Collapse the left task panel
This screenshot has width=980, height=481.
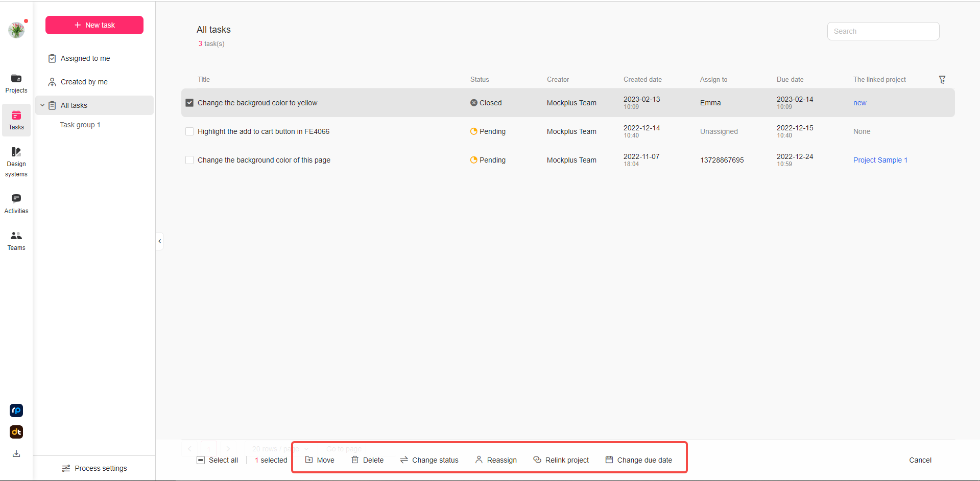160,241
